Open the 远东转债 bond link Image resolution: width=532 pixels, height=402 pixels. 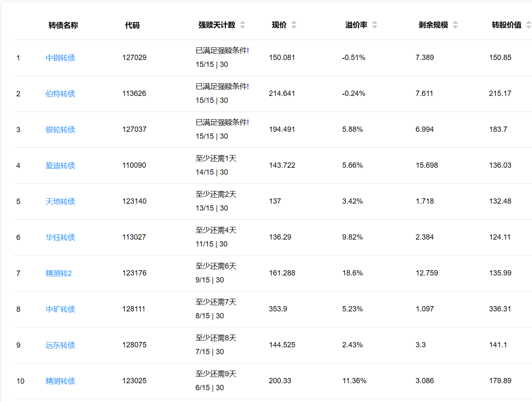coord(60,345)
